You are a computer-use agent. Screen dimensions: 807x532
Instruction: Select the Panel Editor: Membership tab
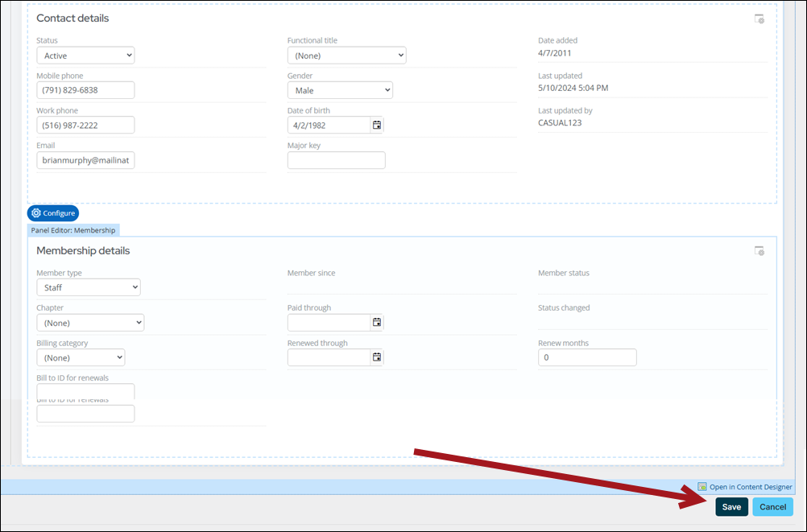tap(73, 230)
